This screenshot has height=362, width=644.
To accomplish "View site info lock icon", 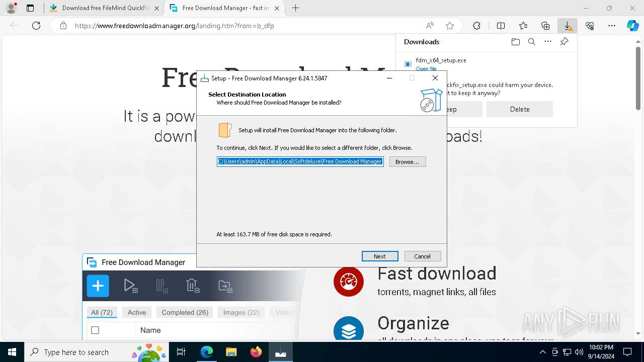I will tap(63, 26).
